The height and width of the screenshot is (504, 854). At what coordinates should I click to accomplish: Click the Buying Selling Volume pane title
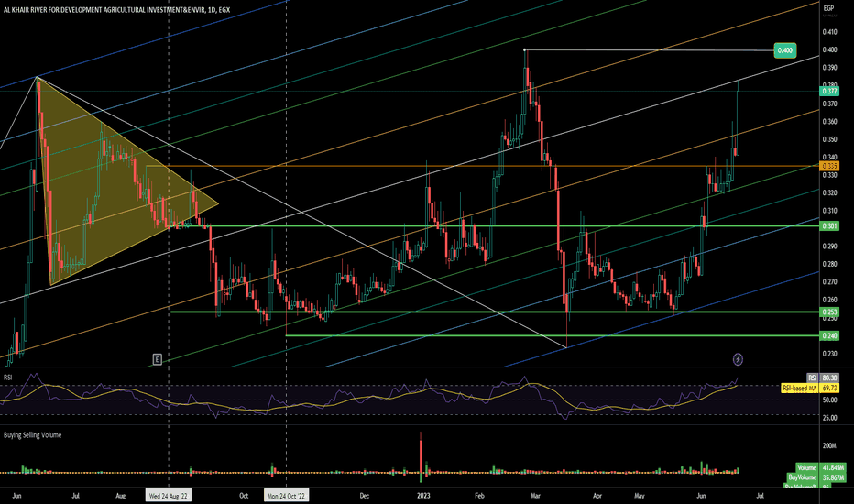click(x=32, y=434)
